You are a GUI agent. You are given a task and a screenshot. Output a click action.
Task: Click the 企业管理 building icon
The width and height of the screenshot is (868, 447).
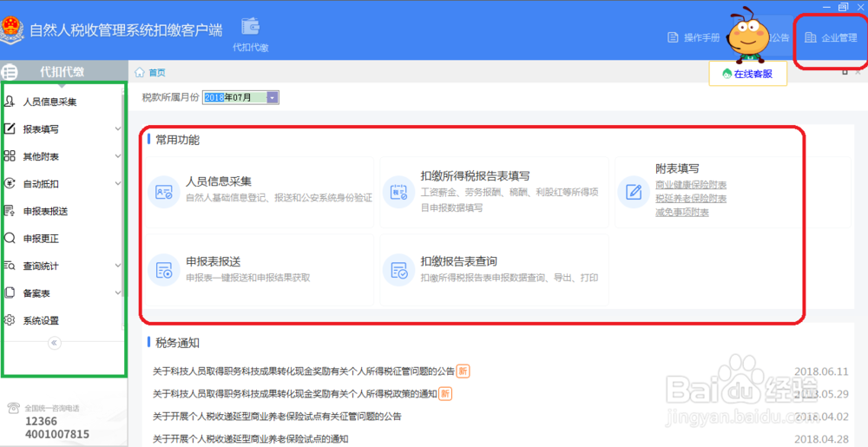(810, 37)
